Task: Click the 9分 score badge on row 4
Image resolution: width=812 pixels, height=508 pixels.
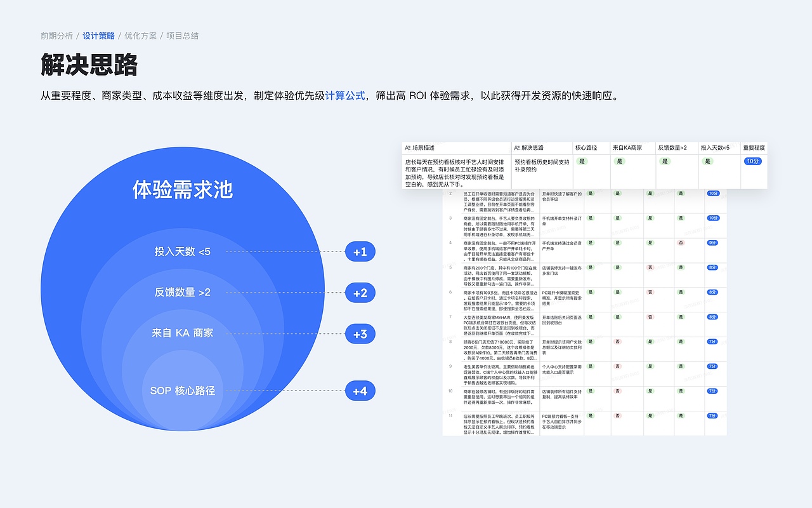Action: (711, 243)
